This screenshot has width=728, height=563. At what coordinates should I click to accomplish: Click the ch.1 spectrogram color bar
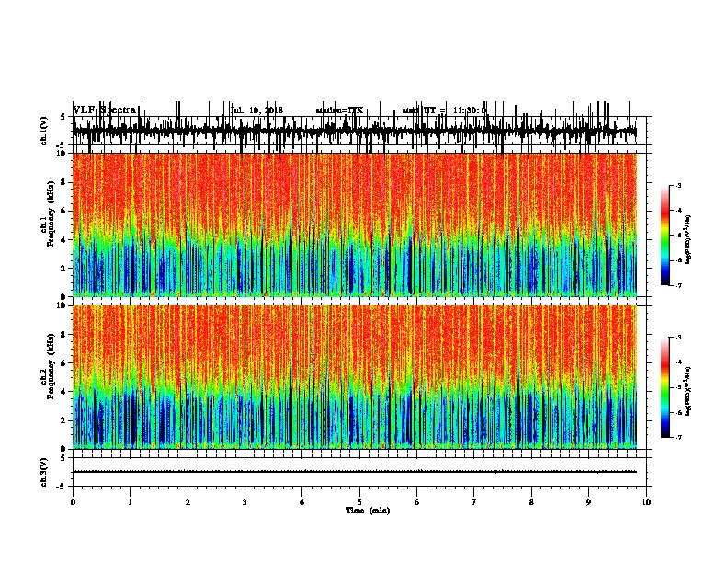pos(665,236)
